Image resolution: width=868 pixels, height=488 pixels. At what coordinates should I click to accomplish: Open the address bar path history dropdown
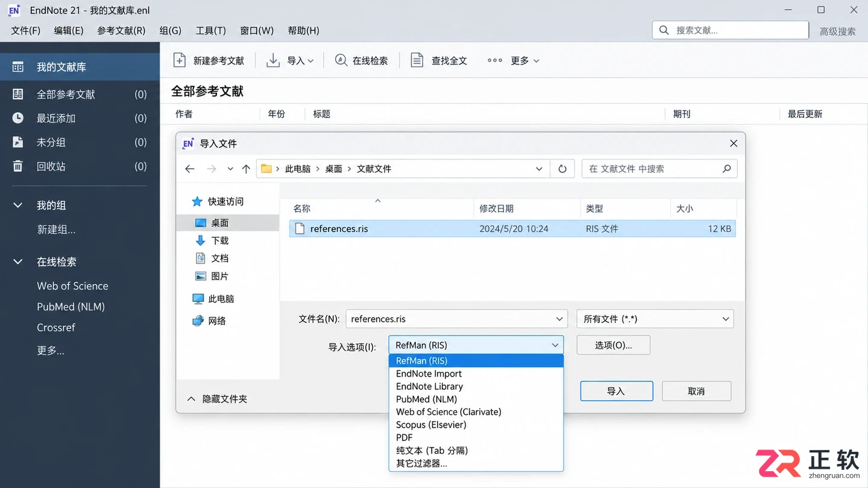(x=539, y=169)
